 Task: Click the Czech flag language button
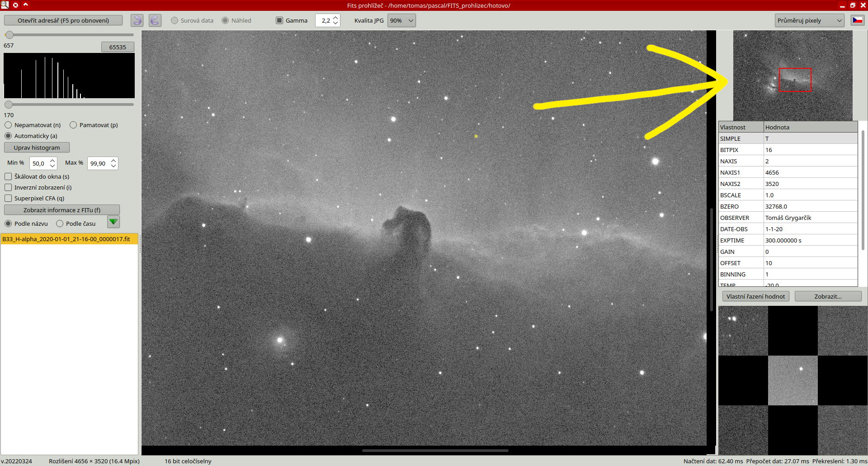tap(857, 20)
